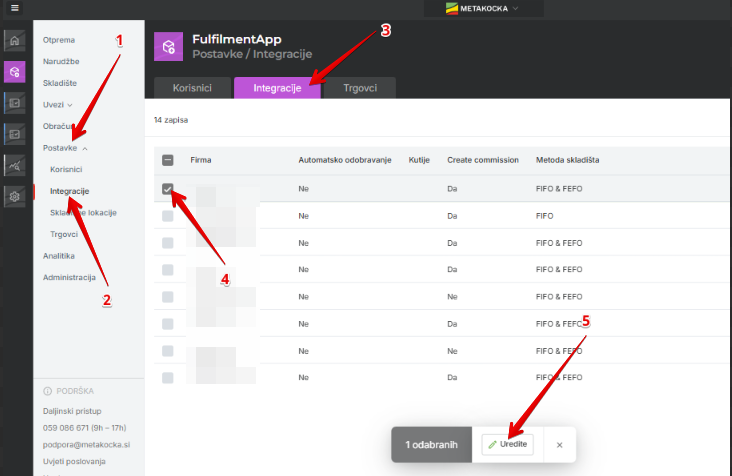The image size is (732, 476).
Task: Switch to the Trgovci tab
Action: point(360,88)
